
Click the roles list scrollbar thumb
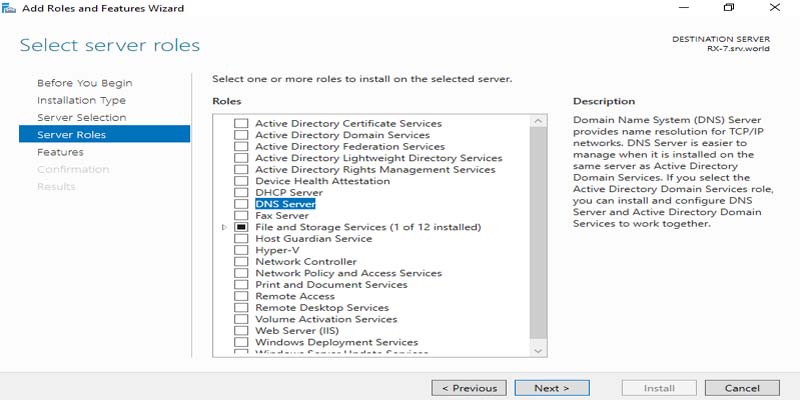click(538, 232)
